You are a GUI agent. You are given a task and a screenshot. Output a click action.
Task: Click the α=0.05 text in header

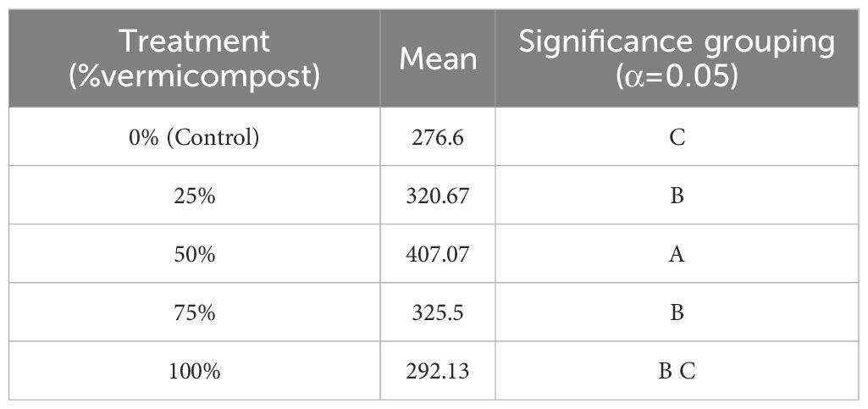677,78
